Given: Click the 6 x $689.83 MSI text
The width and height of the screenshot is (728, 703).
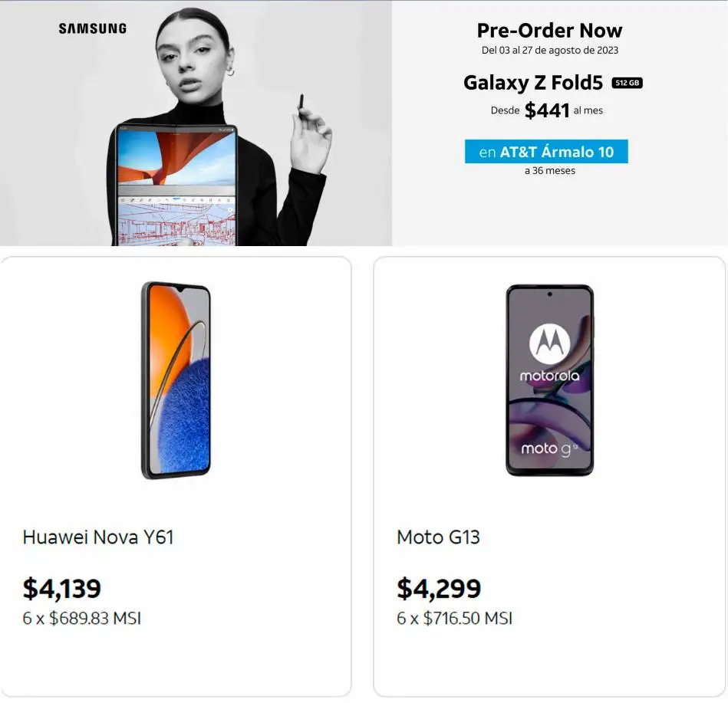Looking at the screenshot, I should 82,618.
